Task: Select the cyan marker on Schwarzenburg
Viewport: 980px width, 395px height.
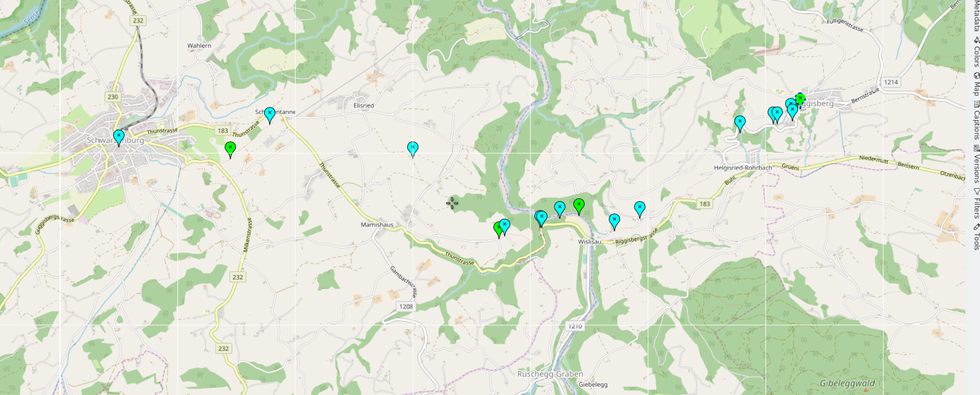Action: coord(119,137)
